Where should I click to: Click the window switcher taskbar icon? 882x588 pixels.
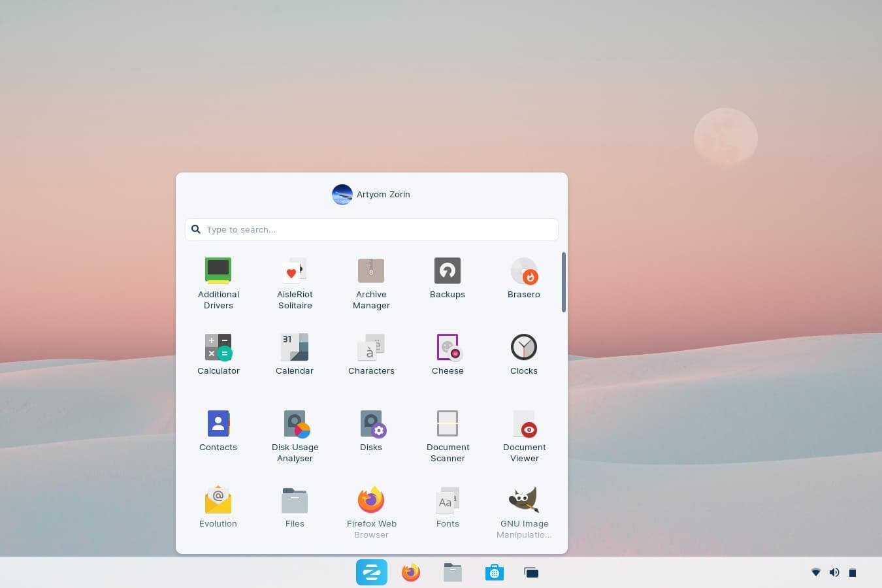tap(531, 572)
